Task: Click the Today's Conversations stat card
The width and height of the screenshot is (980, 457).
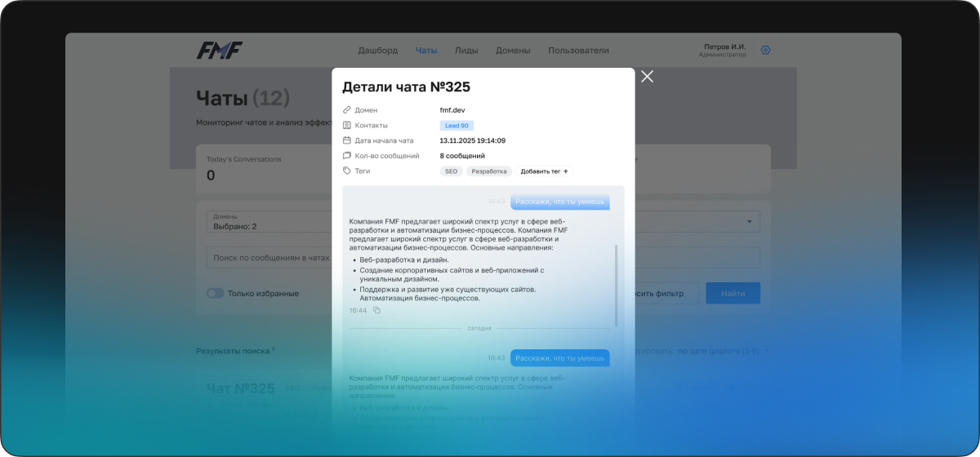Action: (264, 167)
